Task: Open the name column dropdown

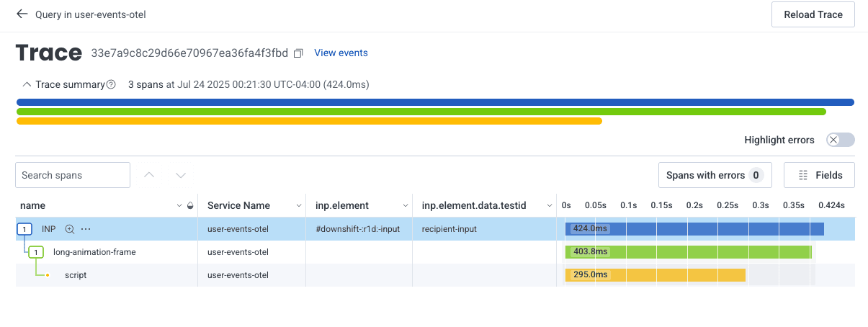Action: coord(179,206)
